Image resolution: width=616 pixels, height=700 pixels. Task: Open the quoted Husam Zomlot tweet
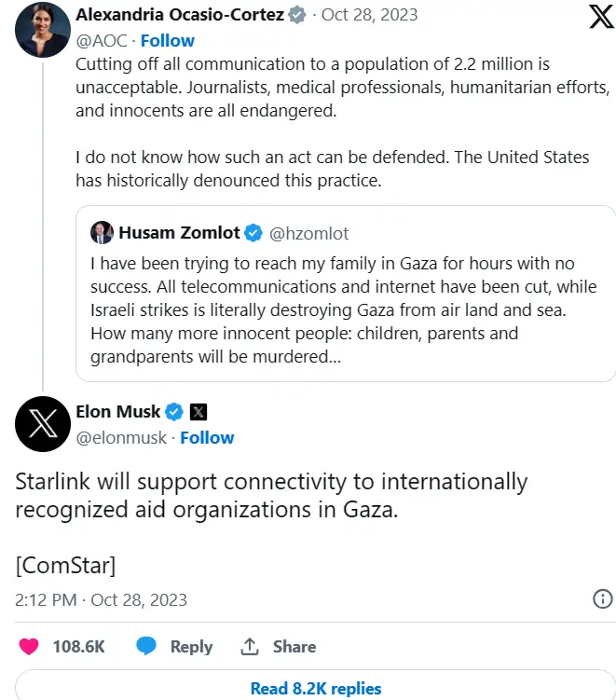click(x=346, y=294)
